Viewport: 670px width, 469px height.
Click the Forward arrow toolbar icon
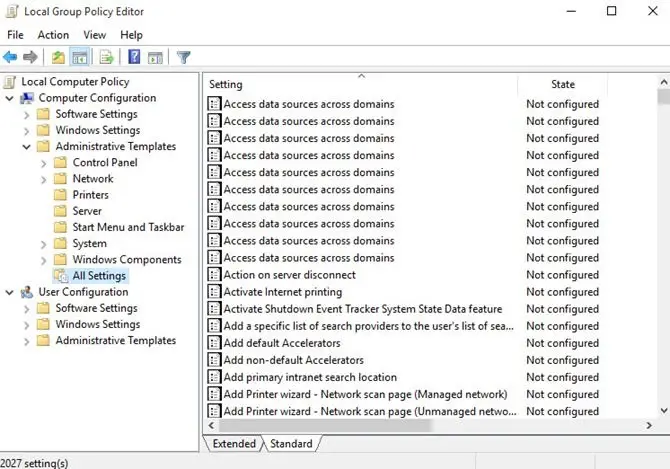(30, 57)
